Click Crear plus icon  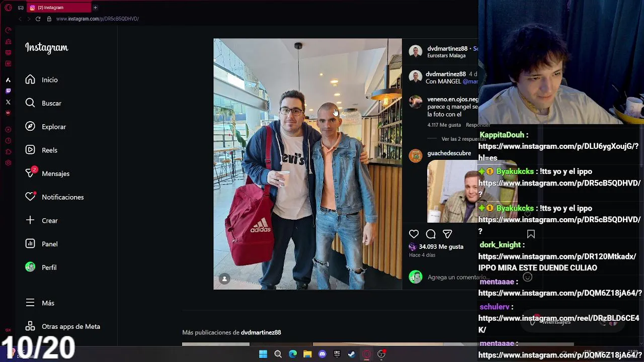click(x=30, y=220)
